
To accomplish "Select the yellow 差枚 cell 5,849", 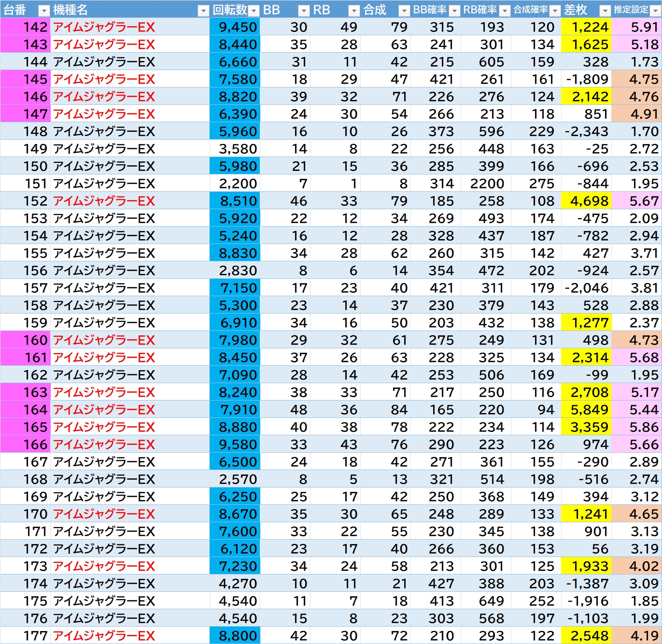I will [x=586, y=410].
